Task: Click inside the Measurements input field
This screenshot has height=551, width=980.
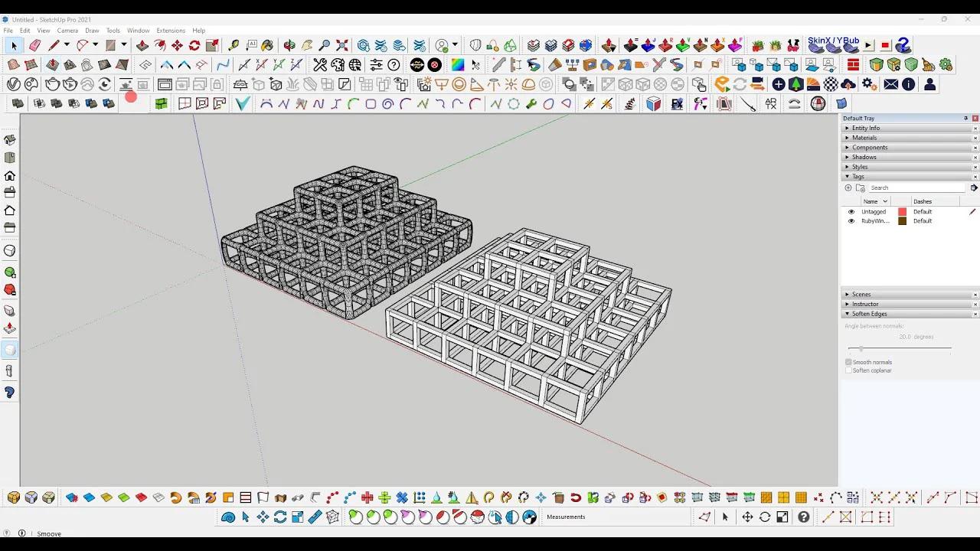Action: pos(612,517)
